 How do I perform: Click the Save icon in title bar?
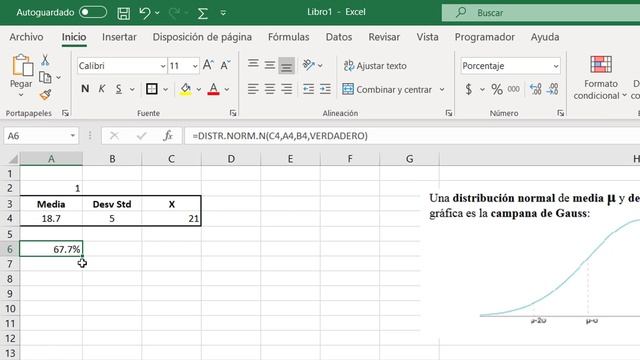click(x=123, y=13)
